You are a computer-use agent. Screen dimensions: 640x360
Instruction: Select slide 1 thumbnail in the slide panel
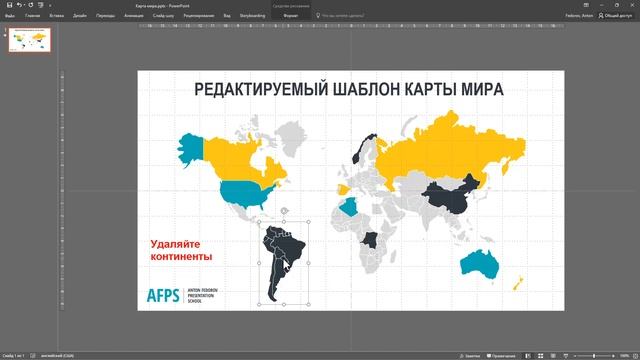[x=29, y=40]
